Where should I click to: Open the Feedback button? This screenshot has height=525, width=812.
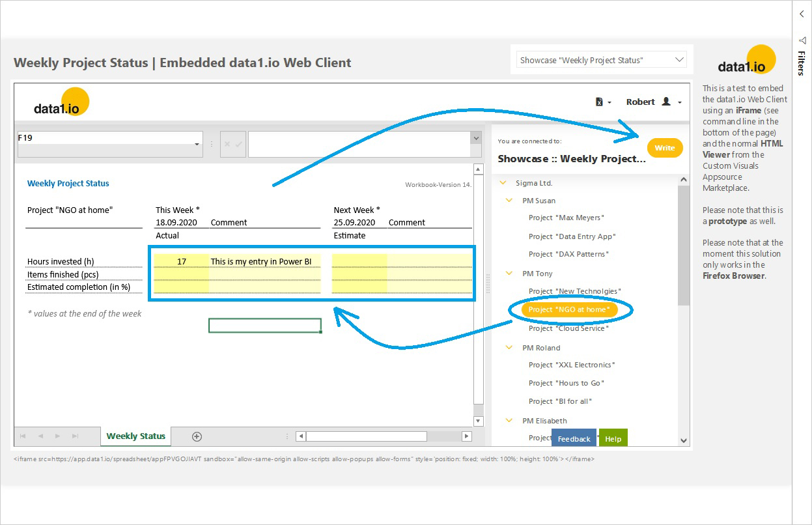point(573,438)
